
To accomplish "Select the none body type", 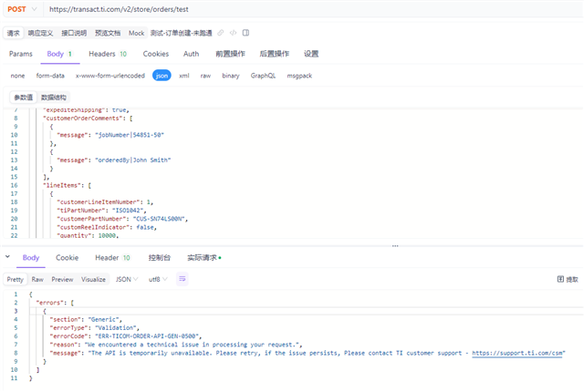I will [17, 76].
